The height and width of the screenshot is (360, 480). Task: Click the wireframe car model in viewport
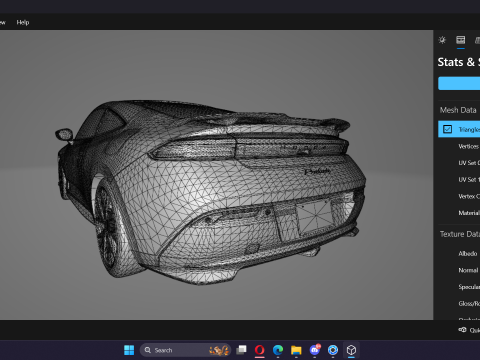coord(210,192)
